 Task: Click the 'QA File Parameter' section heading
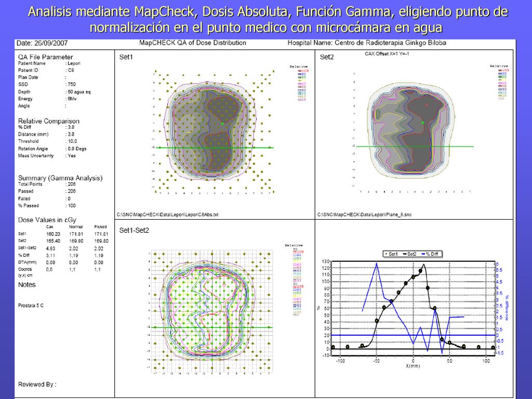[x=46, y=57]
